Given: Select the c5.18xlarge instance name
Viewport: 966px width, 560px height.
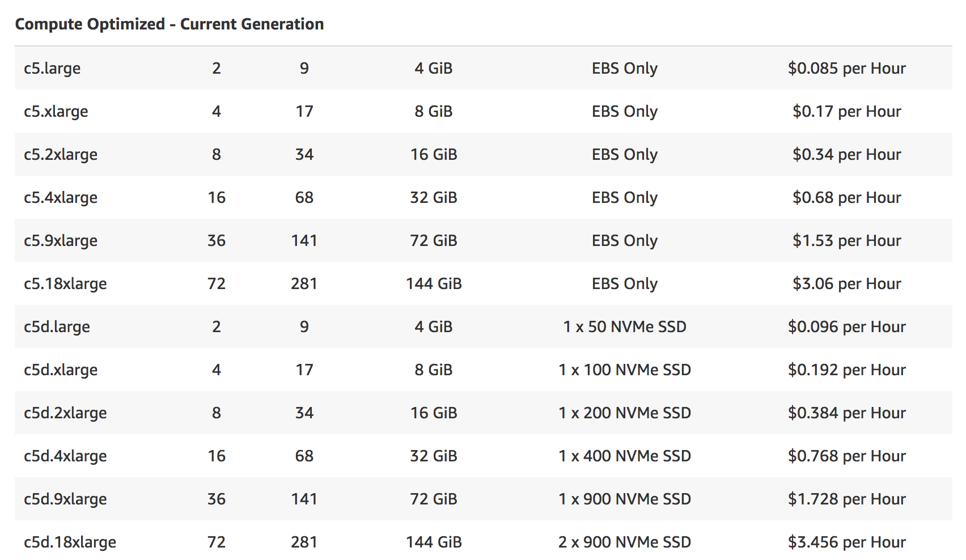Looking at the screenshot, I should [65, 284].
